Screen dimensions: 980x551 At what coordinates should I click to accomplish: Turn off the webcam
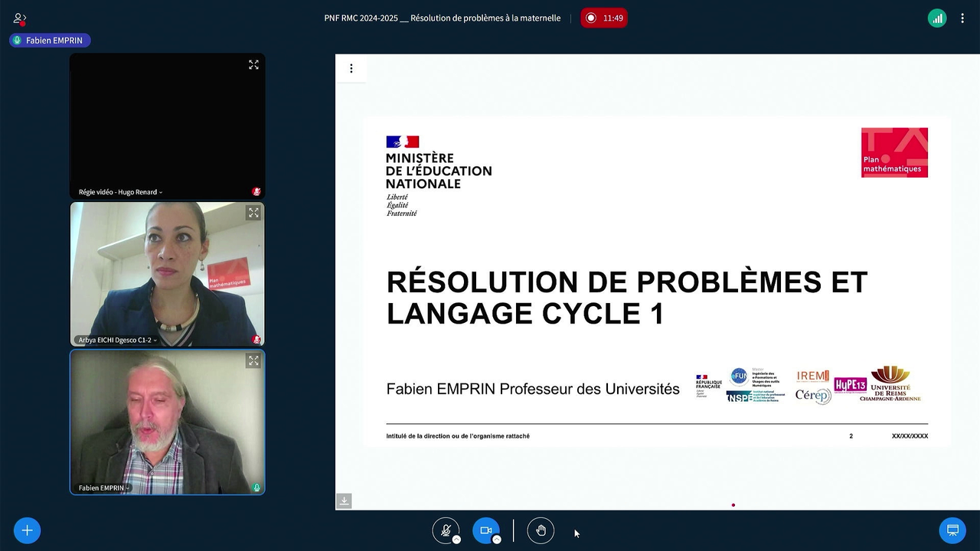tap(485, 530)
